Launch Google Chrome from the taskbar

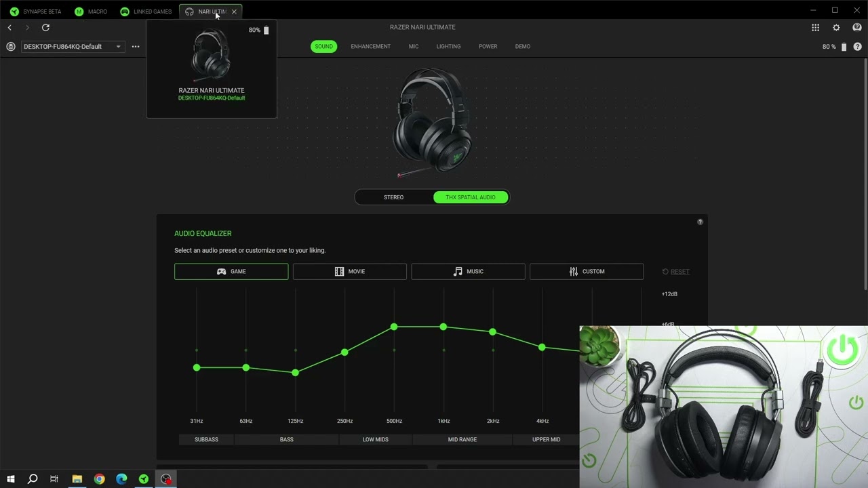pyautogui.click(x=100, y=479)
